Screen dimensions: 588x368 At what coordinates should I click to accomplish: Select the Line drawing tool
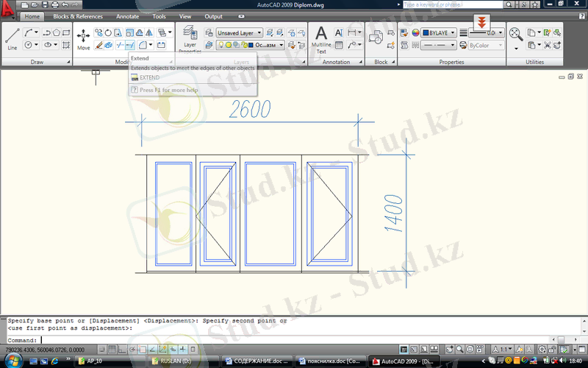12,38
